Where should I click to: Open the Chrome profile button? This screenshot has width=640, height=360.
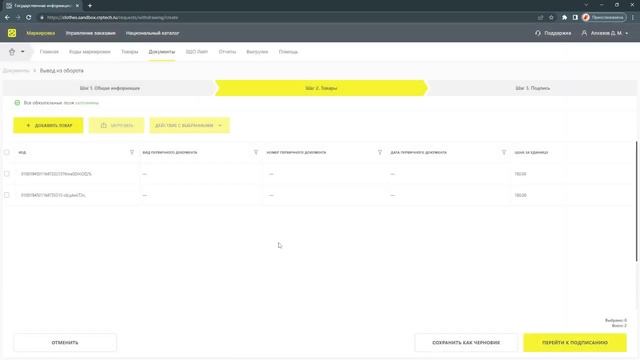(604, 18)
